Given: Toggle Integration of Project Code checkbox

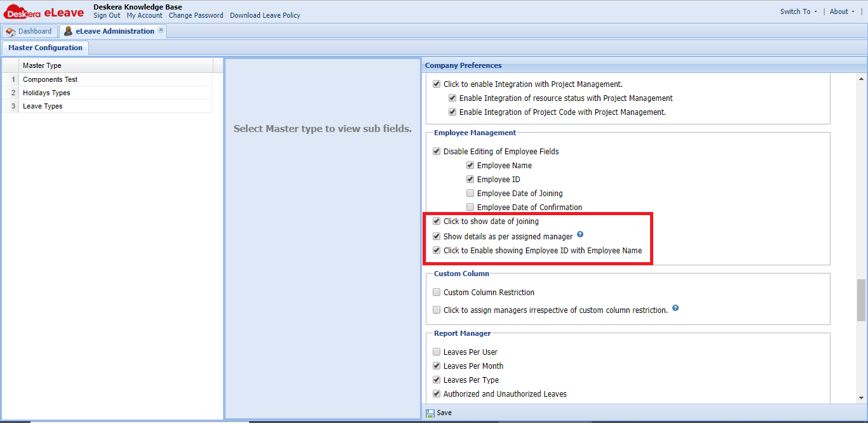Looking at the screenshot, I should click(x=452, y=112).
